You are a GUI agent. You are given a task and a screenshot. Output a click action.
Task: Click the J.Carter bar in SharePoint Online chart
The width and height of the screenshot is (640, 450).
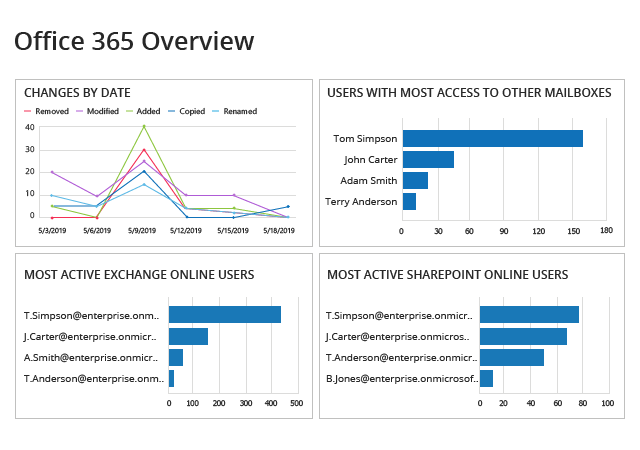[523, 336]
